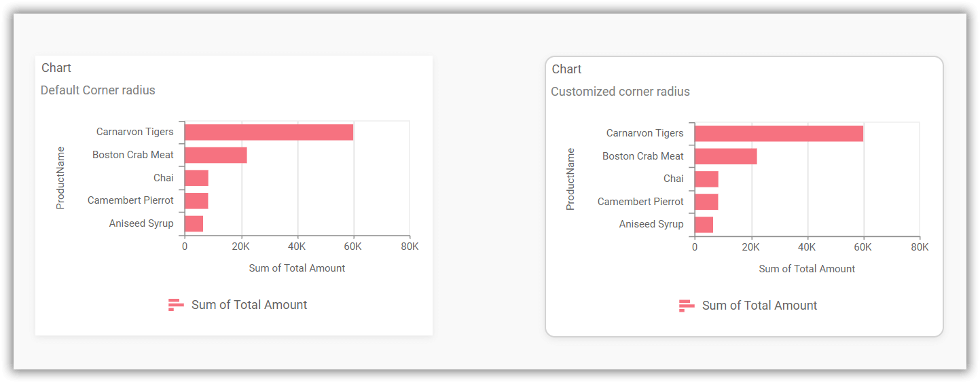This screenshot has width=980, height=383.
Task: Click ProductName axis title in right chart
Action: pyautogui.click(x=570, y=179)
